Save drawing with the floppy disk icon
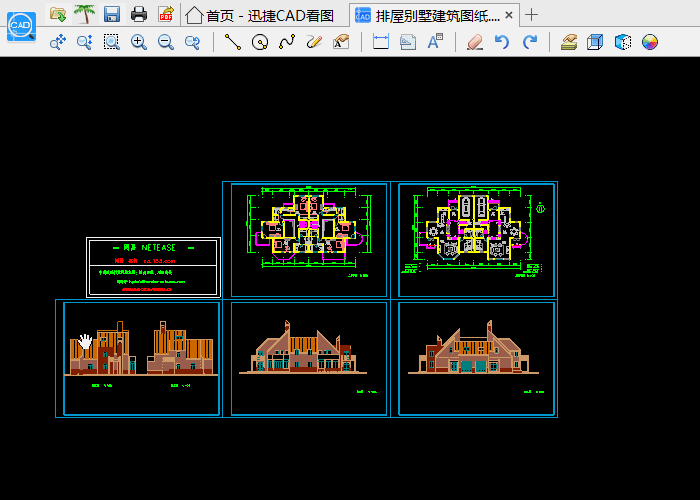This screenshot has width=700, height=500. click(112, 14)
